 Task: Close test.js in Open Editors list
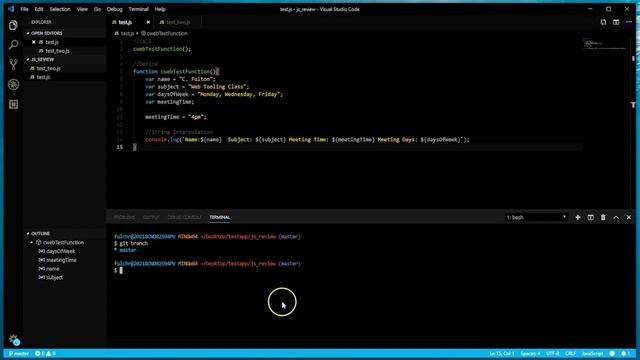pyautogui.click(x=34, y=42)
